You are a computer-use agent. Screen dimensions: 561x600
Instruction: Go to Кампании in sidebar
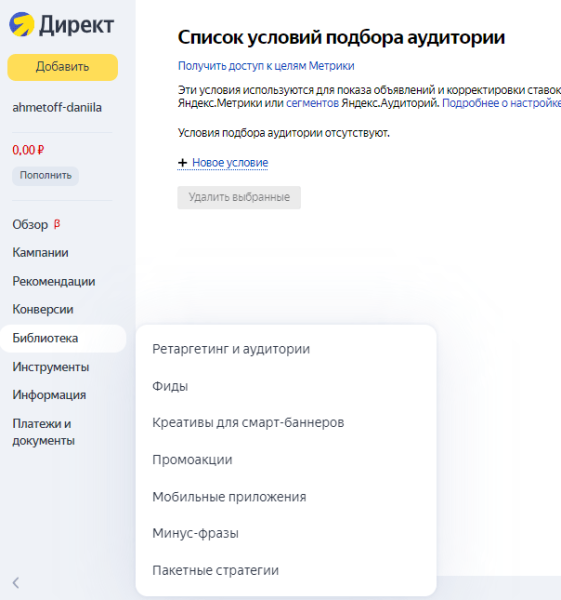[41, 253]
